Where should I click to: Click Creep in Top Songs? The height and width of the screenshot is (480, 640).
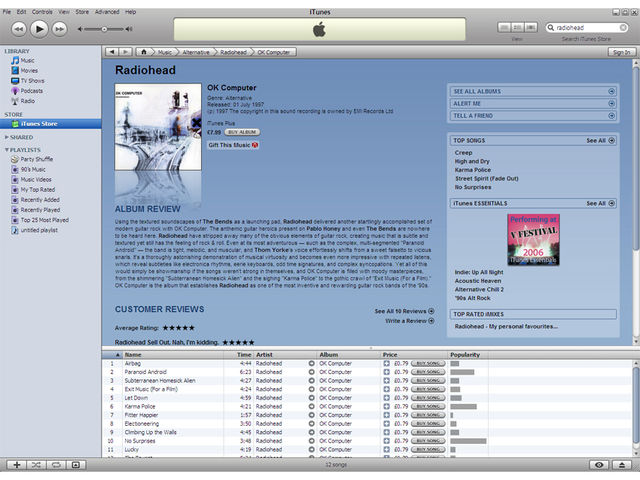(x=463, y=153)
